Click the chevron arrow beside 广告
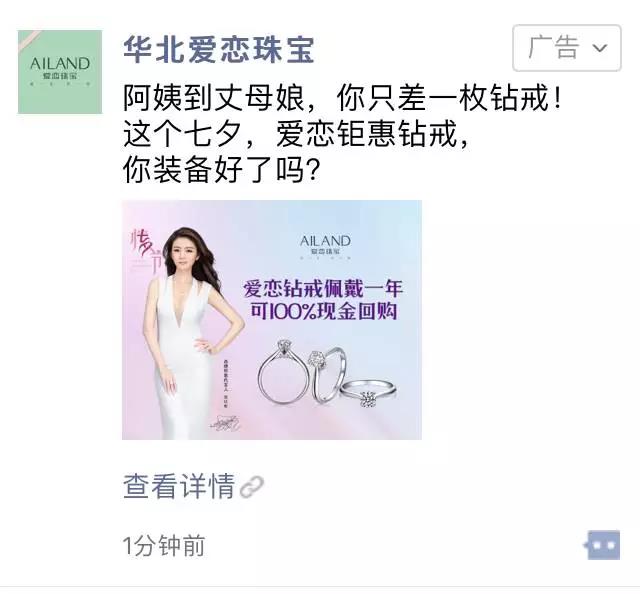 point(600,49)
